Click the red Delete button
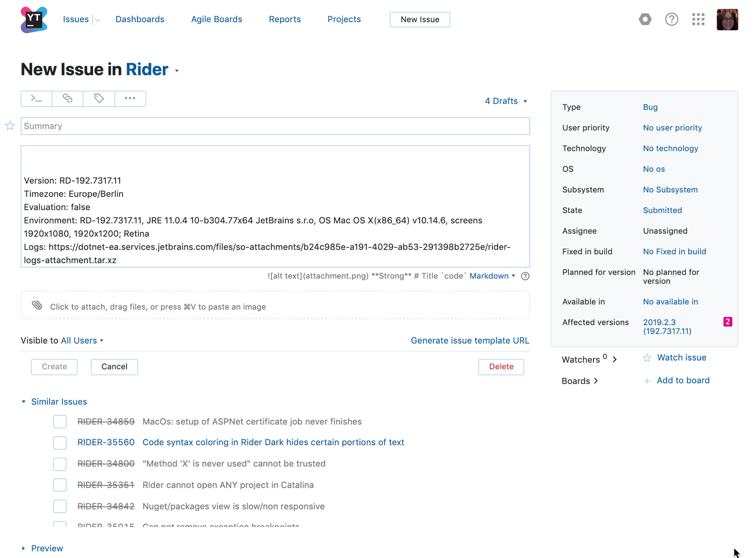The image size is (756, 558). coord(501,367)
